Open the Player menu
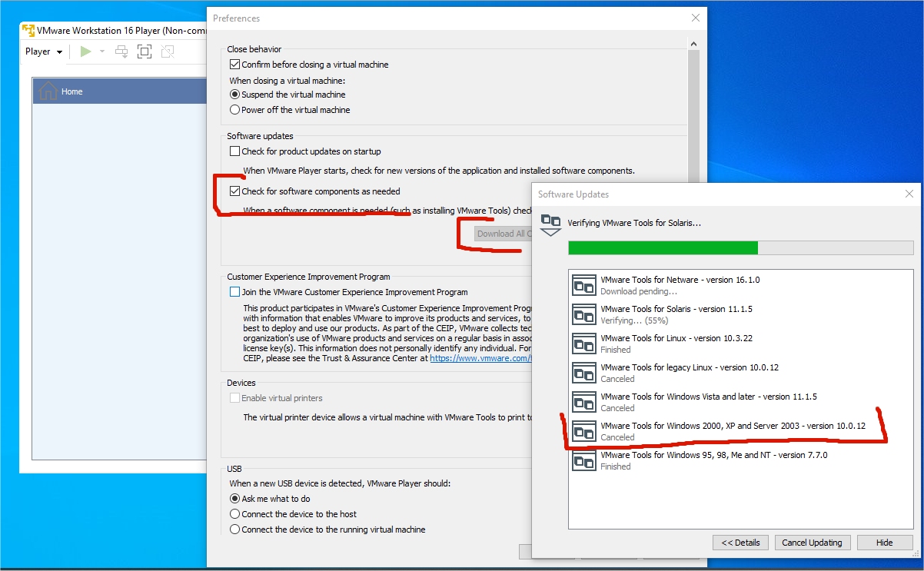Viewport: 924px width, 571px height. click(44, 51)
